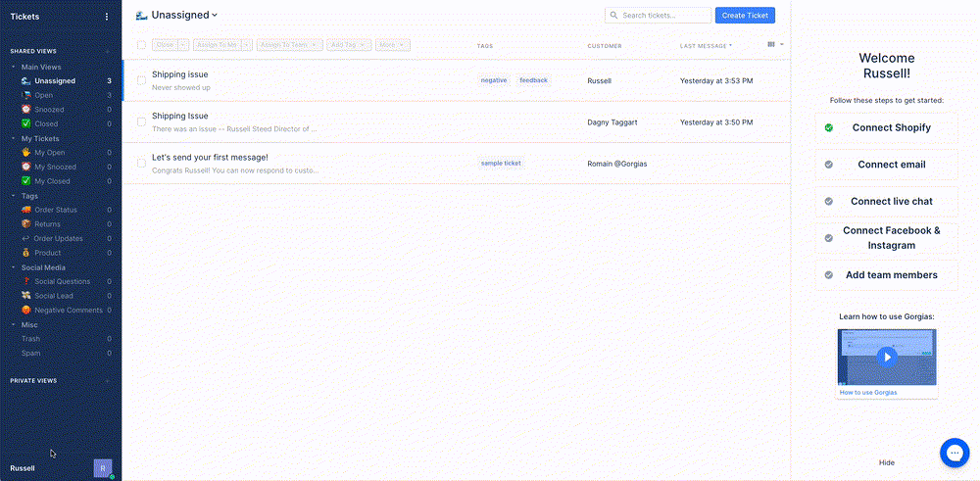Image resolution: width=980 pixels, height=481 pixels.
Task: Add a new shared view plus icon
Action: [108, 51]
